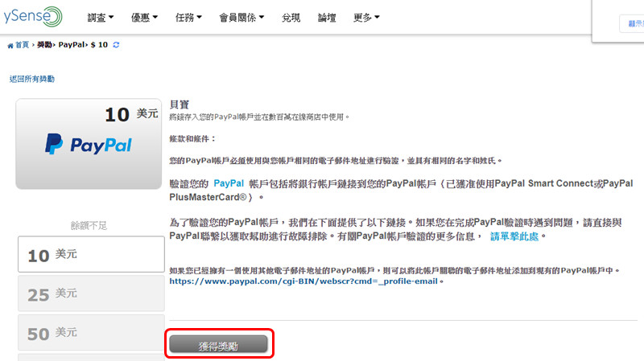Click the 條款和條件： text
Image resolution: width=644 pixels, height=361 pixels.
[x=192, y=138]
